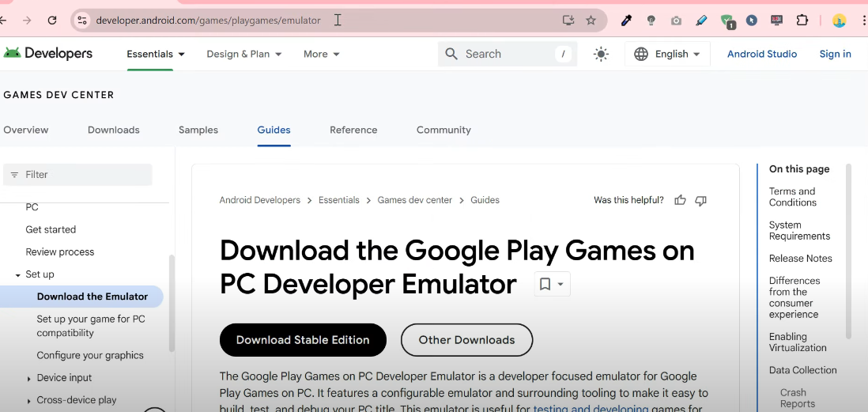Click the Android Developers logo
The height and width of the screenshot is (412, 868).
tap(48, 53)
